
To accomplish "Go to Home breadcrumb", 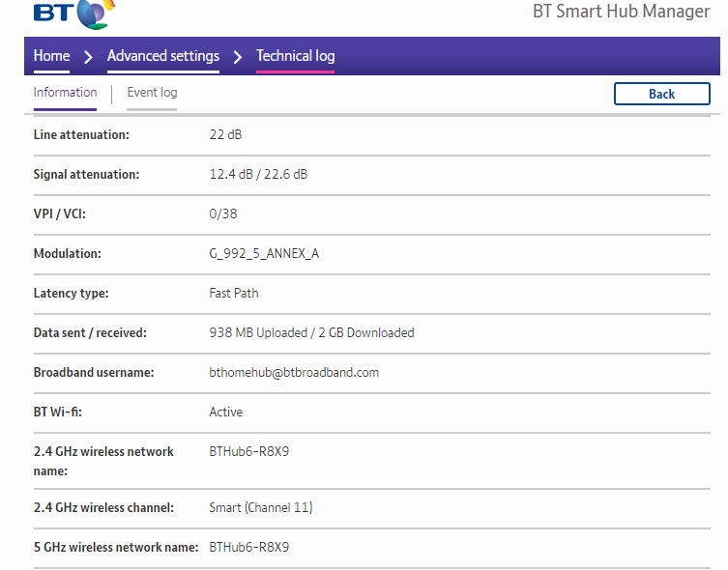I will click(51, 56).
